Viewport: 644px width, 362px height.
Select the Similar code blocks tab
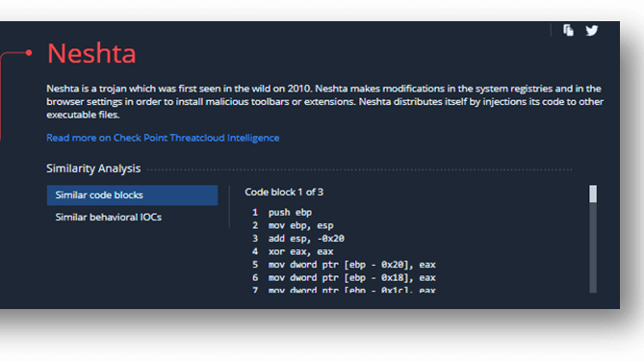click(x=132, y=195)
